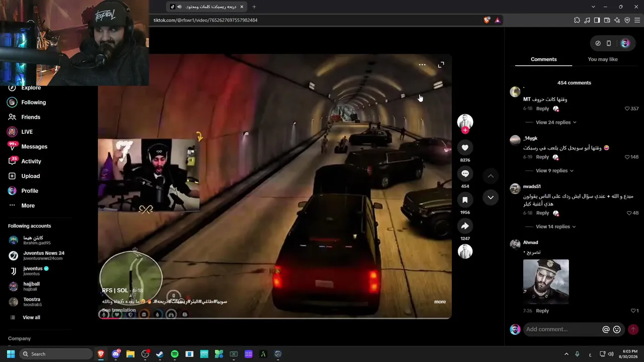Mute the tab using the speaker icon
Viewport: 644px width, 362px height.
point(180,7)
